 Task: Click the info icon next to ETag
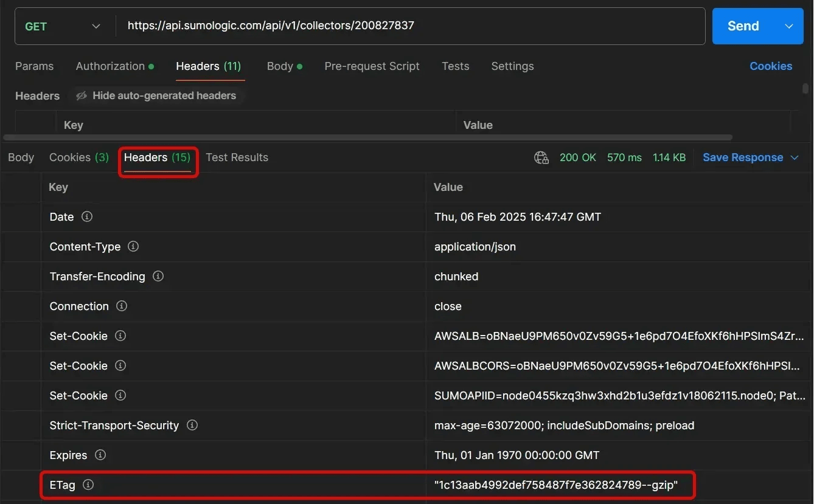[88, 485]
